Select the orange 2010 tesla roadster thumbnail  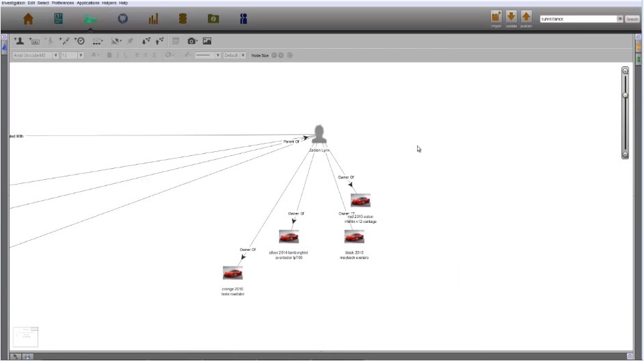coord(233,273)
